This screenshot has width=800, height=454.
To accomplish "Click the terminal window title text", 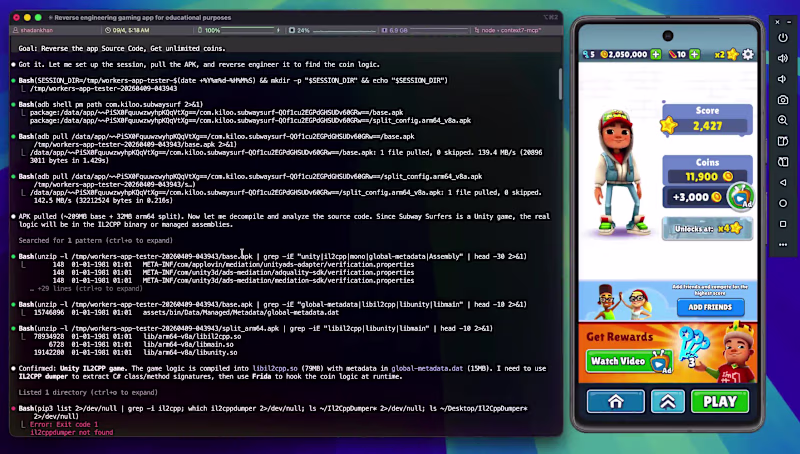I will point(142,17).
